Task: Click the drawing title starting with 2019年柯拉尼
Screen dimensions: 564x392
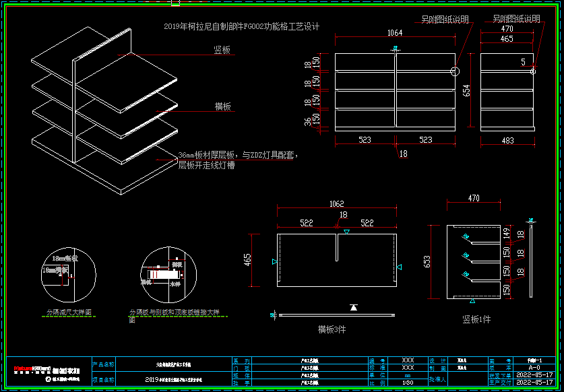Action: (241, 27)
